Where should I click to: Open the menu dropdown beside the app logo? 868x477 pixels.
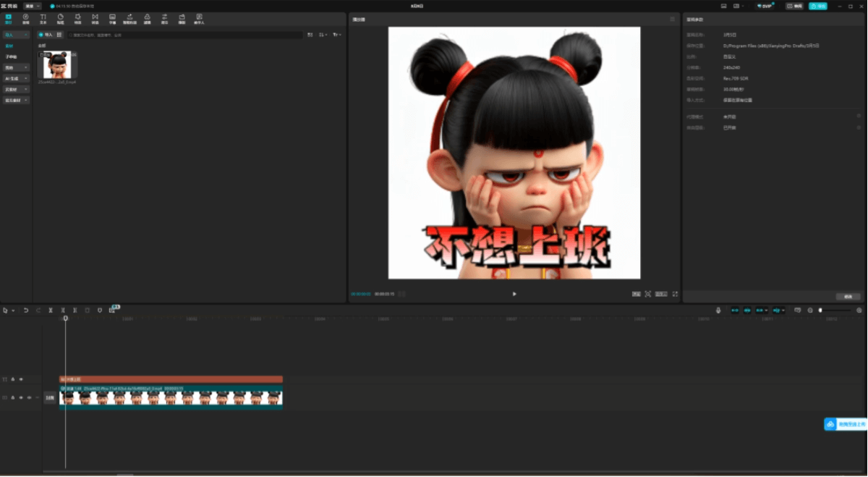tap(33, 6)
